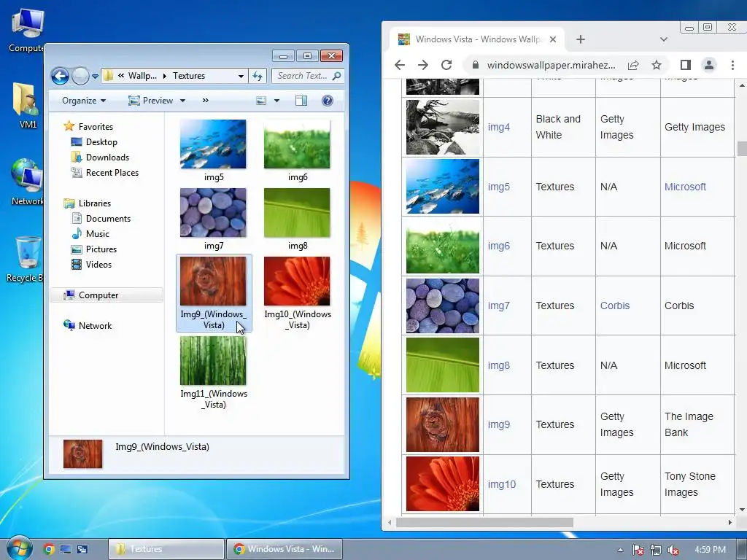747x560 pixels.
Task: Click share page icon in Chrome
Action: (x=633, y=65)
